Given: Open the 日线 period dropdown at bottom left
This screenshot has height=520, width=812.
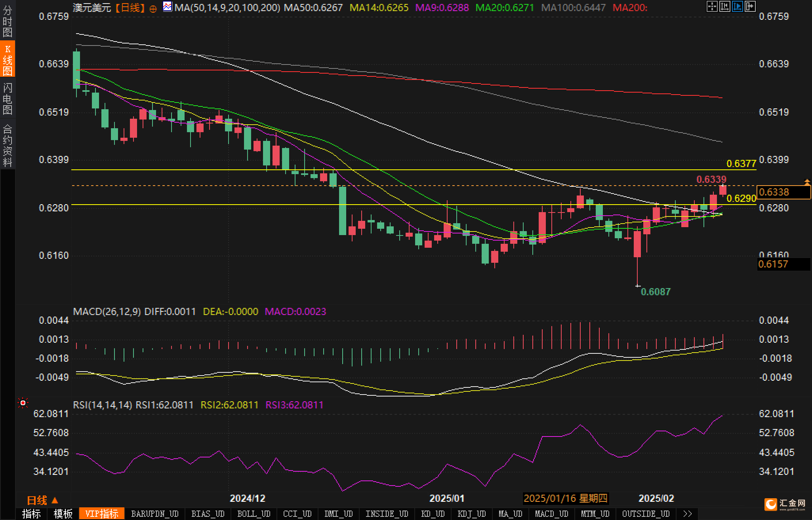Looking at the screenshot, I should pyautogui.click(x=42, y=501).
